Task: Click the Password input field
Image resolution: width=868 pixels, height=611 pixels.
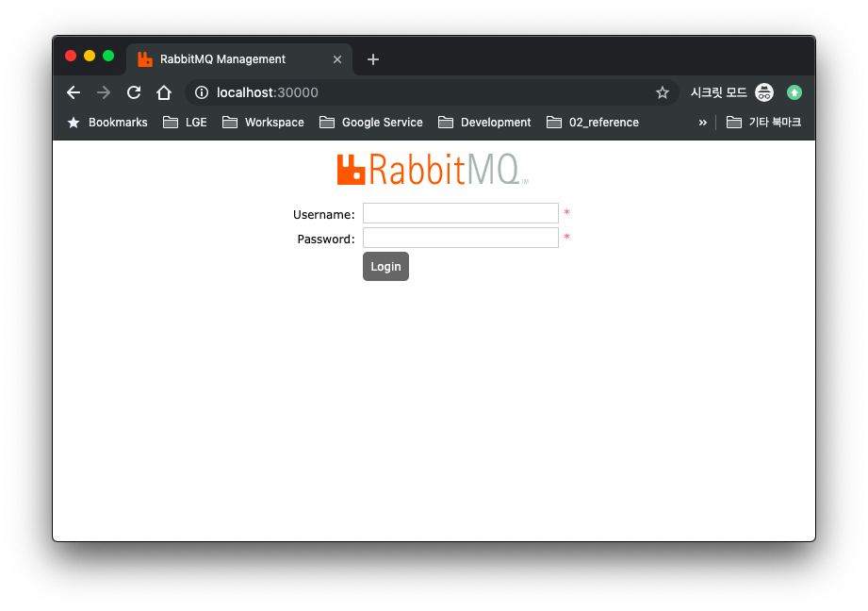Action: click(461, 238)
